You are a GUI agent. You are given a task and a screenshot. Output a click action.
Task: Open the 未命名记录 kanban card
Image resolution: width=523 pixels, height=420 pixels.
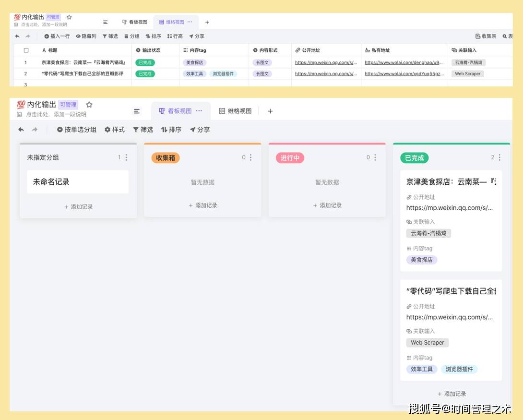click(78, 182)
